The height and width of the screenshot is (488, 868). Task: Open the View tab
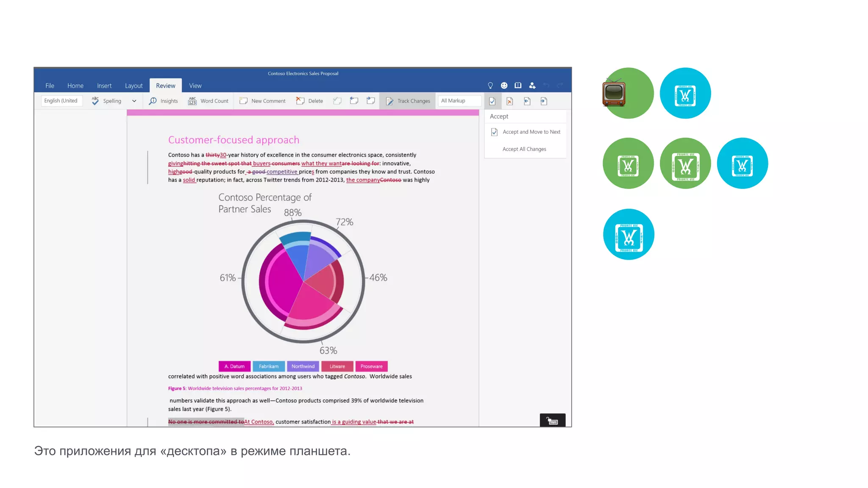tap(195, 86)
